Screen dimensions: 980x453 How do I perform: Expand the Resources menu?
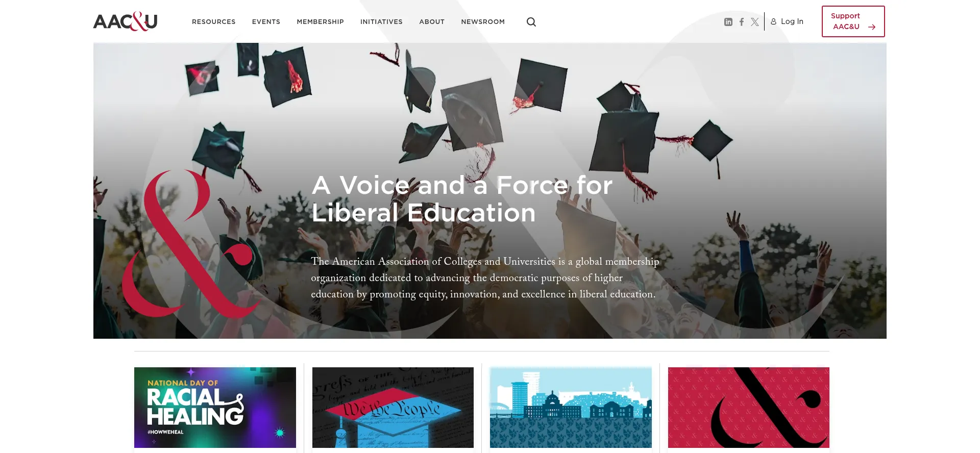coord(214,22)
